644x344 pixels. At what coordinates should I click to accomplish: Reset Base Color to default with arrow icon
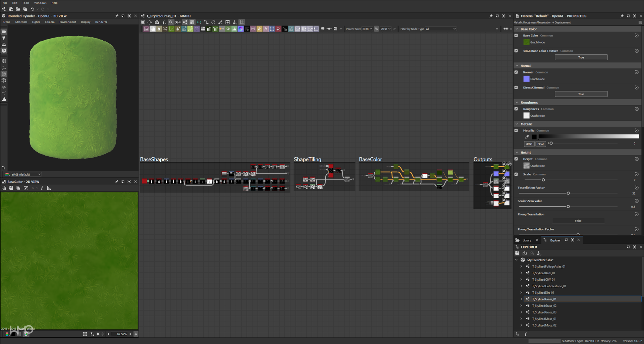(636, 36)
